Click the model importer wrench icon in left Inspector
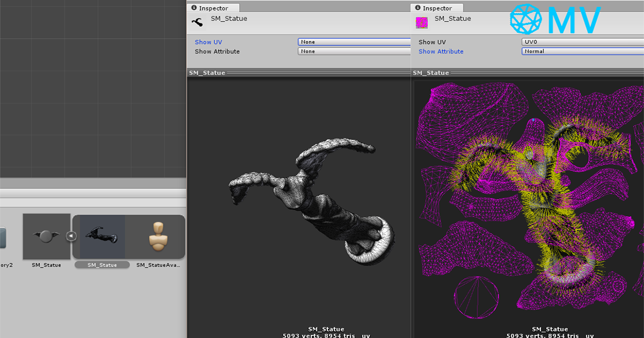 (x=197, y=21)
